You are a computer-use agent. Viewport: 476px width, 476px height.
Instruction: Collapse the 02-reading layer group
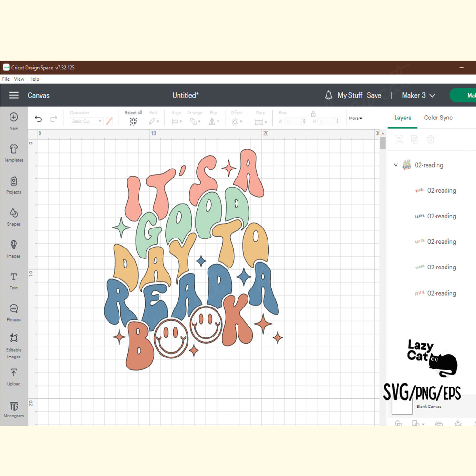(396, 165)
